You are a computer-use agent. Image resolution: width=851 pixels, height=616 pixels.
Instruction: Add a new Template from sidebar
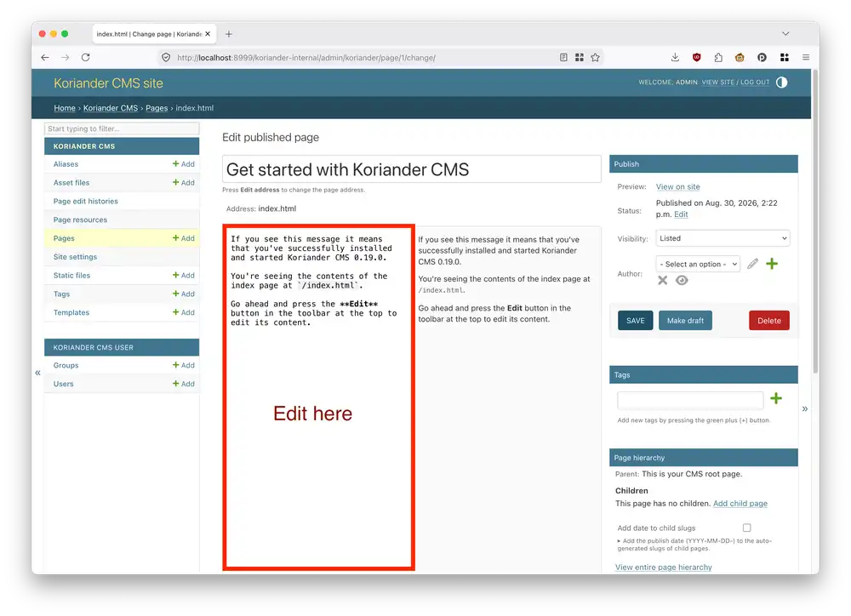click(184, 312)
